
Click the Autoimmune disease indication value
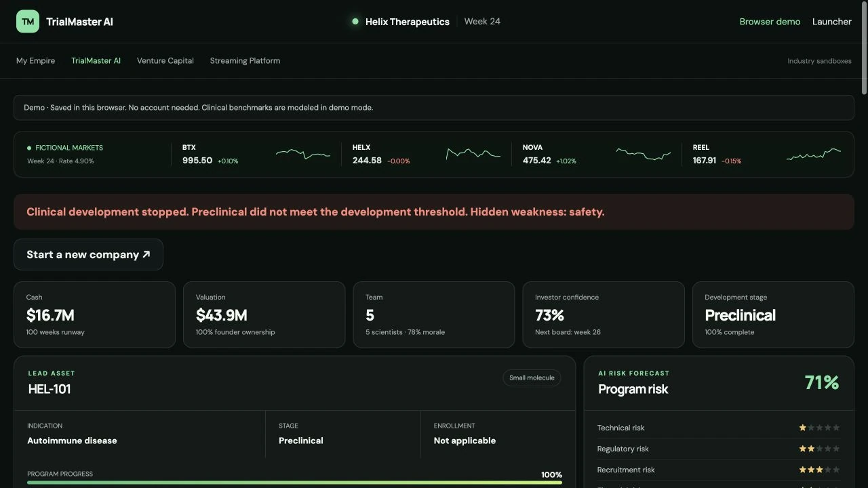pos(72,441)
